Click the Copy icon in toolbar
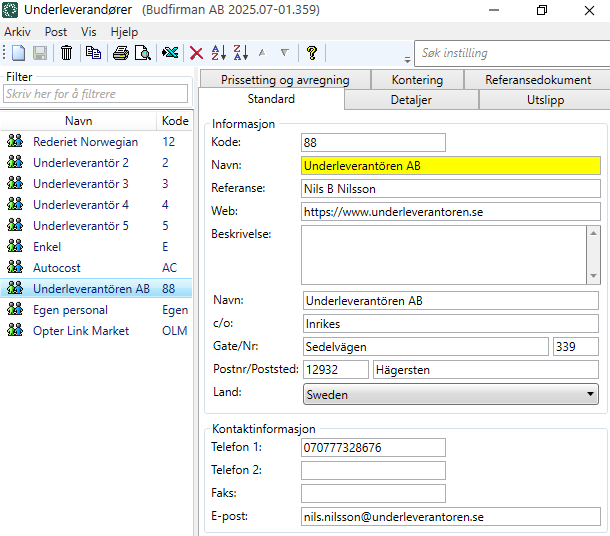 [93, 53]
